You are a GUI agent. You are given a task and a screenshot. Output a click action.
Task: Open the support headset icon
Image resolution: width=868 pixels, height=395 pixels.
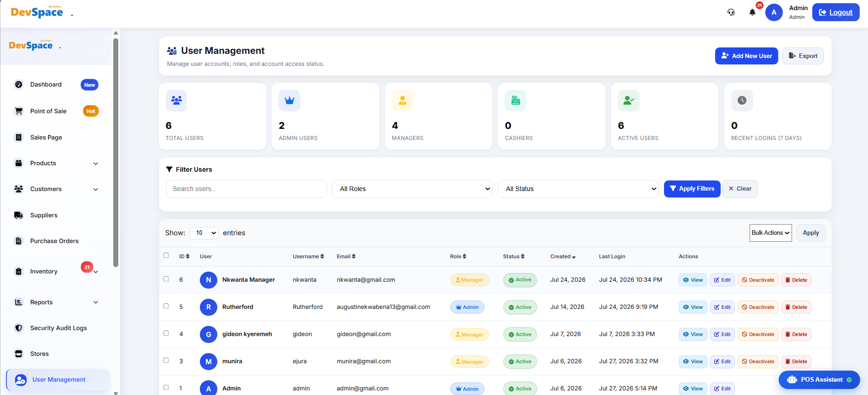coord(731,12)
